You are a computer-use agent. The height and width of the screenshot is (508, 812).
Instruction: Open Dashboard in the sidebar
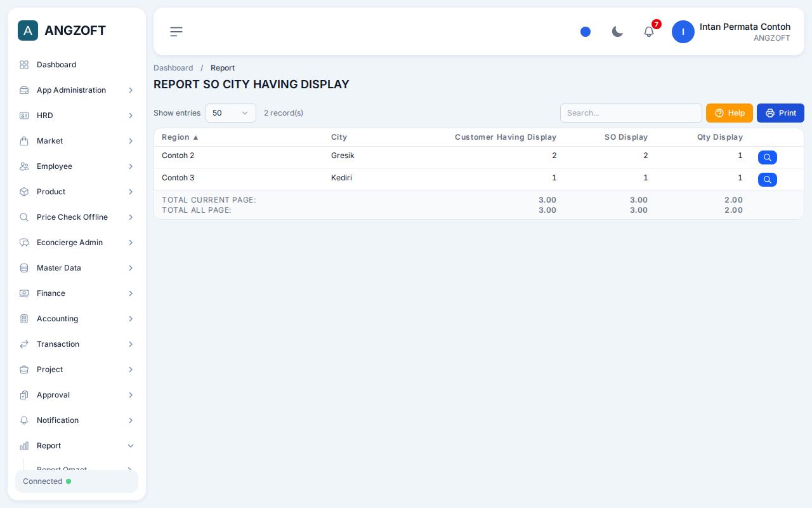(77, 65)
